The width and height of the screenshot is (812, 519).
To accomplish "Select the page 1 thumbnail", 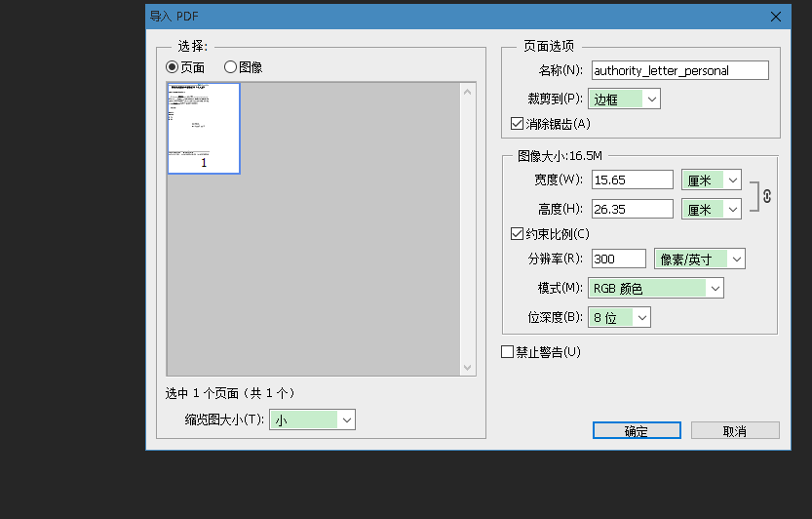I will [204, 128].
